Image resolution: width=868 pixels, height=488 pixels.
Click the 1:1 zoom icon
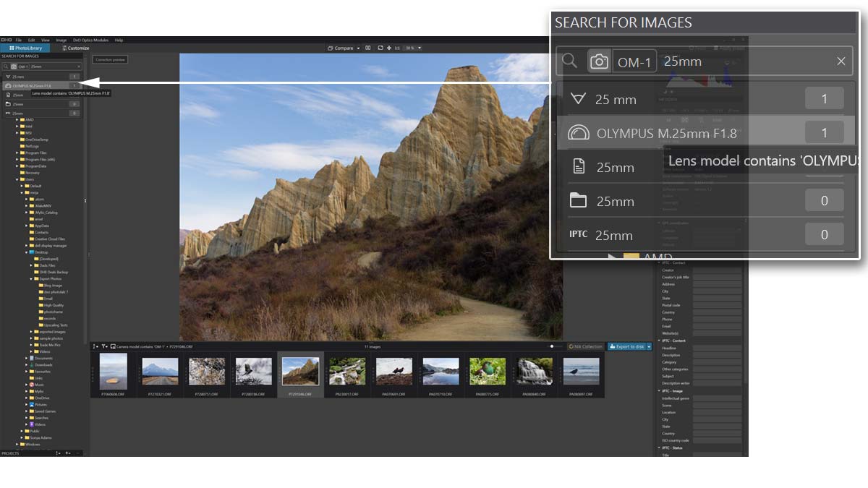pos(398,48)
